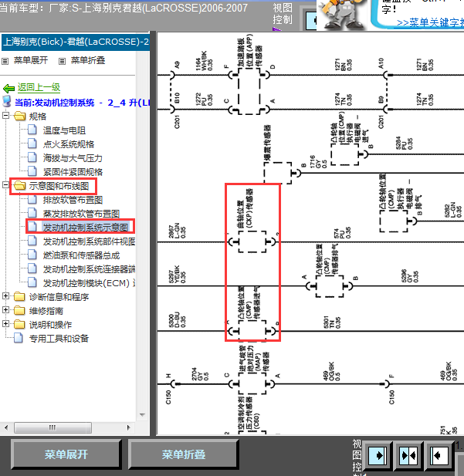Image resolution: width=464 pixels, height=476 pixels.
Task: Click the tree horizontal scrollbar thumb
Action: coord(52,427)
